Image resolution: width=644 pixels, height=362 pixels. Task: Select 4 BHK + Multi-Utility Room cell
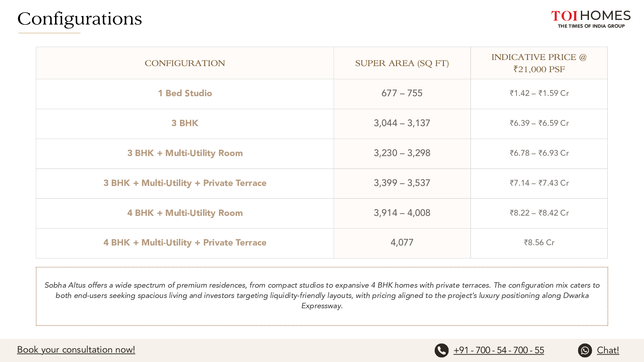point(185,213)
